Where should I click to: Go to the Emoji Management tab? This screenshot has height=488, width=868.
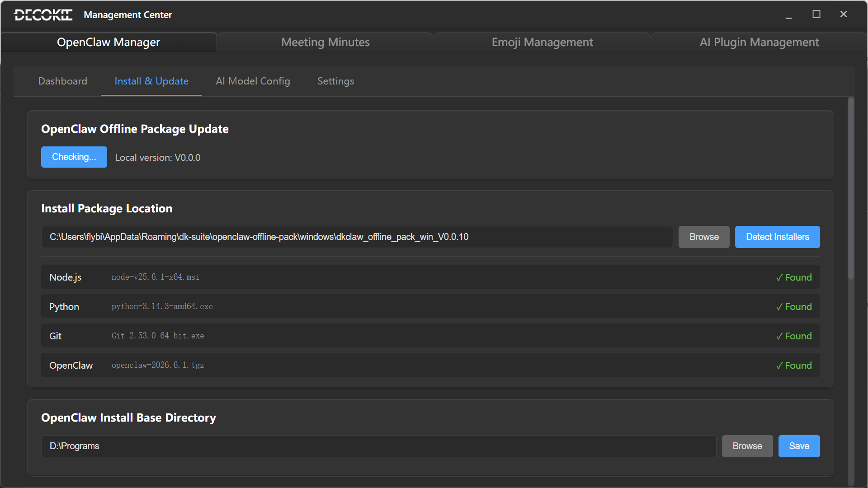click(542, 42)
